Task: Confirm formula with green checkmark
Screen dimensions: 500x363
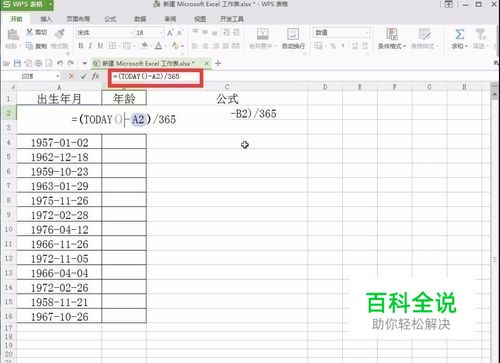Action: 83,76
